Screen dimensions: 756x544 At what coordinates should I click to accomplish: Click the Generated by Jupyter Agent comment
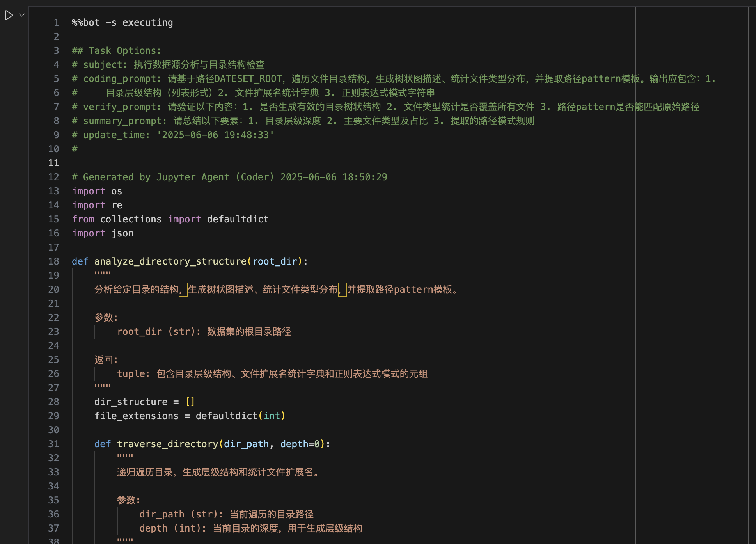(229, 177)
